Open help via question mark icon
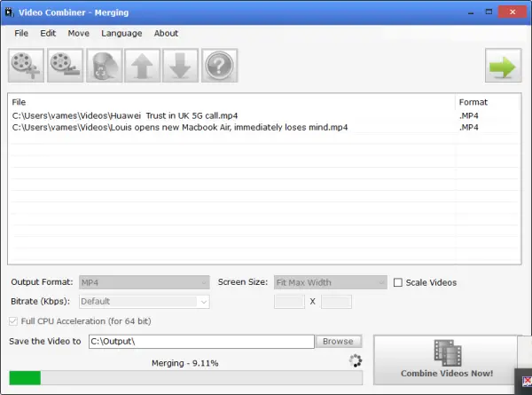Viewport: 532px width, 395px height. (220, 66)
